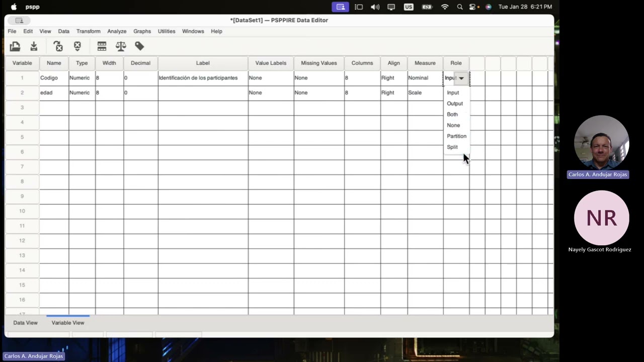644x362 pixels.
Task: Click the Wi-Fi icon in menu bar
Action: [444, 7]
